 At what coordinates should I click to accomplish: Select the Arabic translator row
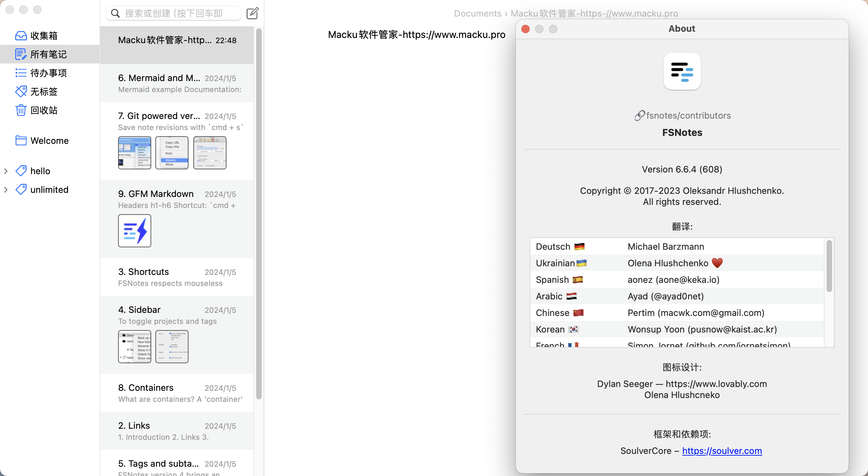point(677,296)
